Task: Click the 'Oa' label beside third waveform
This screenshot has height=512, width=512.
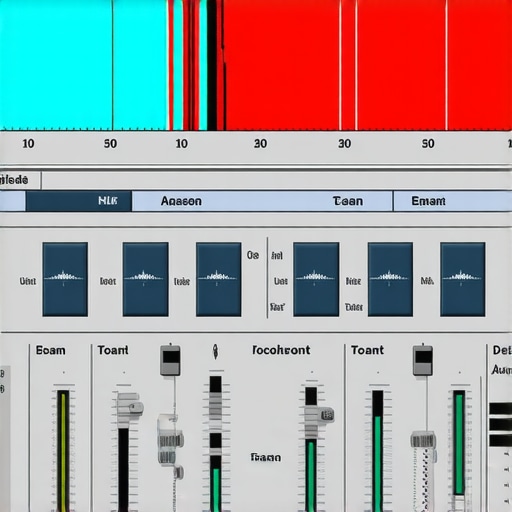Action: click(253, 255)
